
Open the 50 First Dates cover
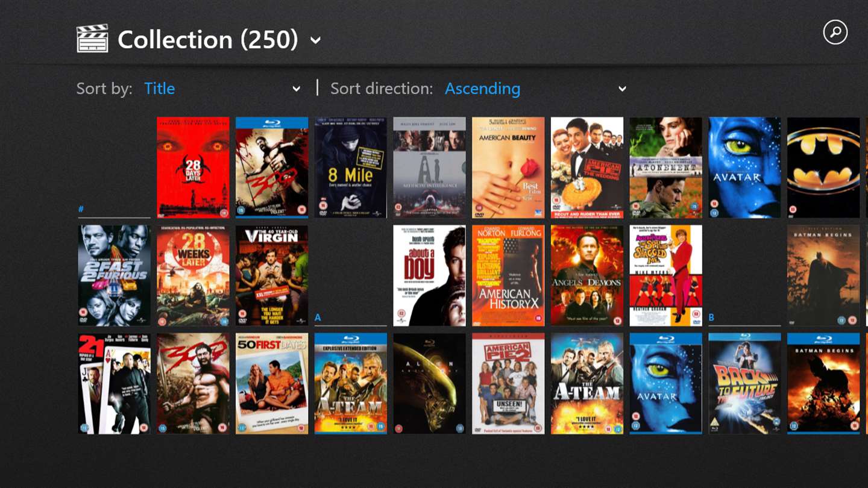[272, 383]
